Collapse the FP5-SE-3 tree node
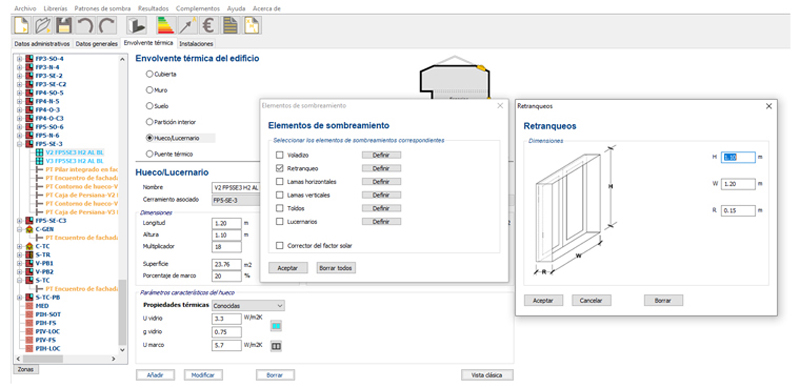The image size is (800, 388). click(x=20, y=144)
